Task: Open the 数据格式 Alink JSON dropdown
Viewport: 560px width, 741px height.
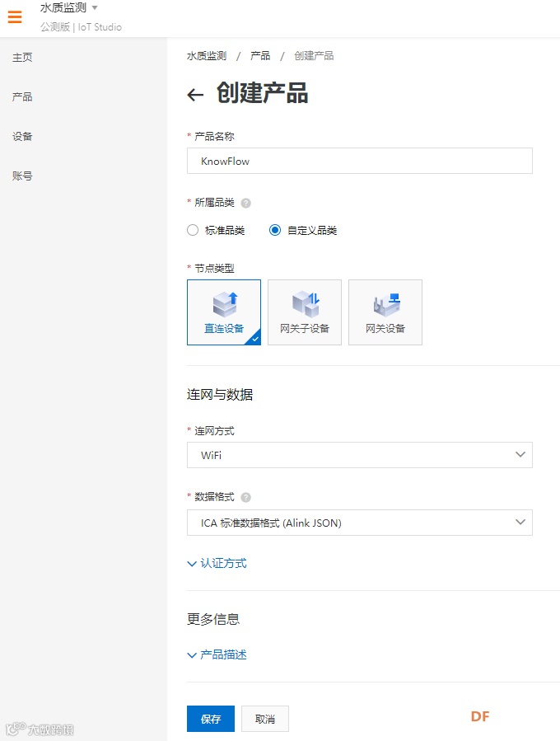Action: click(360, 523)
